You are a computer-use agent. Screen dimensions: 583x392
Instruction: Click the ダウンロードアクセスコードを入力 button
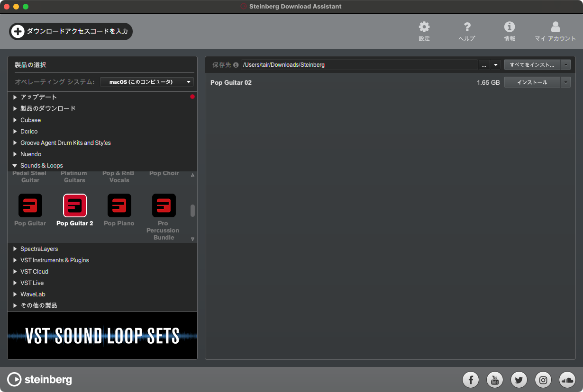(x=71, y=31)
